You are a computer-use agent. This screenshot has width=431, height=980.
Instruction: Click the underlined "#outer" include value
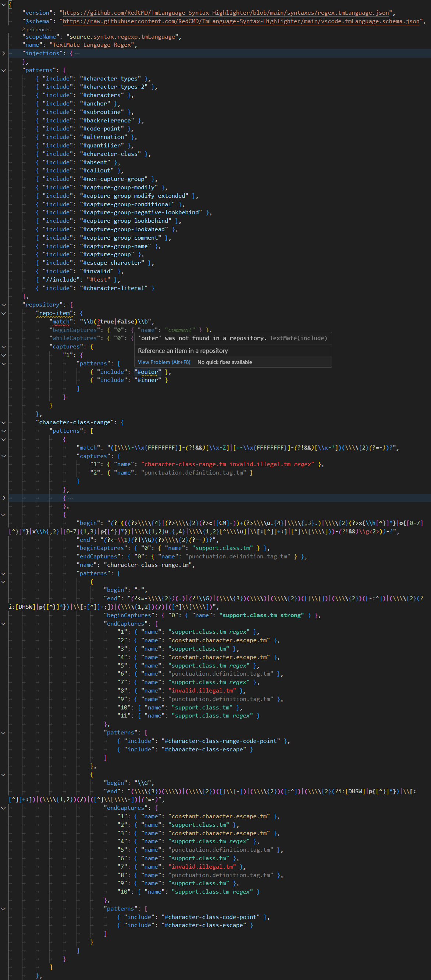coord(148,372)
